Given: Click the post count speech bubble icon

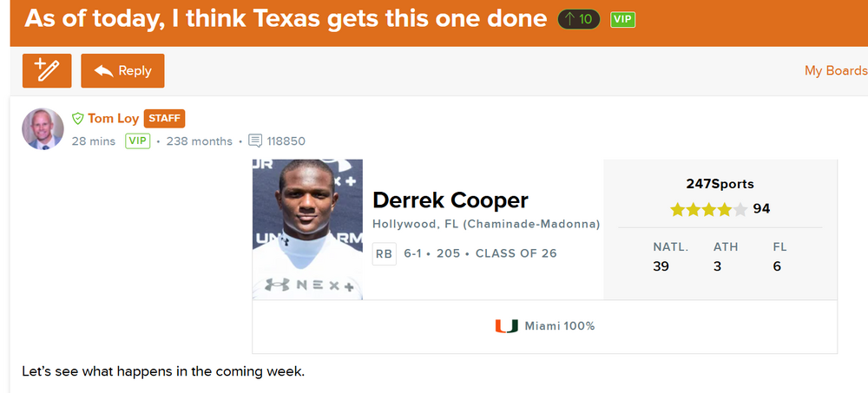Looking at the screenshot, I should pyautogui.click(x=254, y=141).
